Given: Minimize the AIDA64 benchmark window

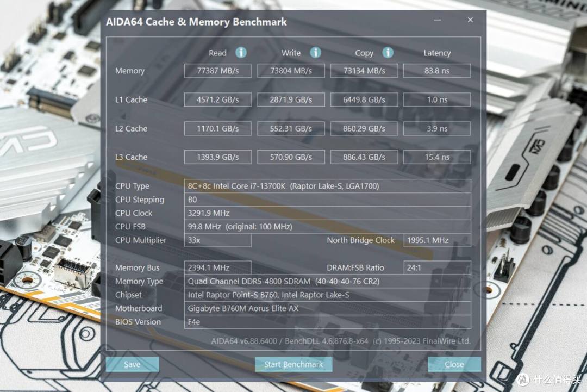Looking at the screenshot, I should 437,20.
